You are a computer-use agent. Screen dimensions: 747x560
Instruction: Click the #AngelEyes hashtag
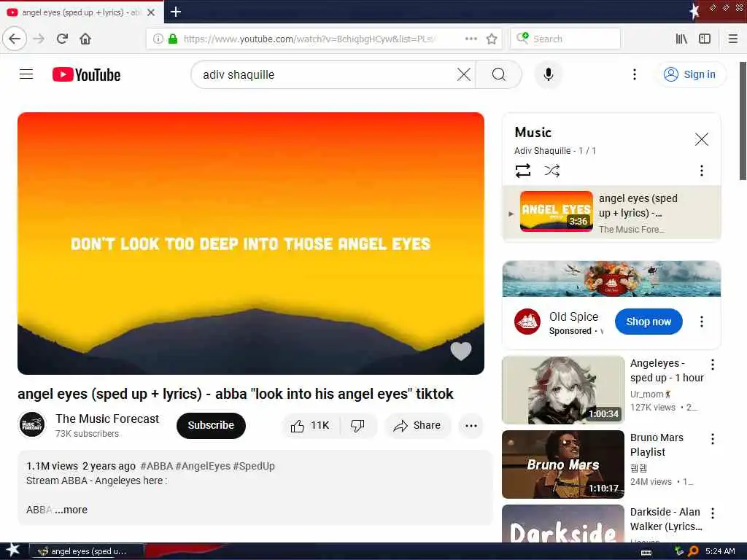pyautogui.click(x=203, y=466)
